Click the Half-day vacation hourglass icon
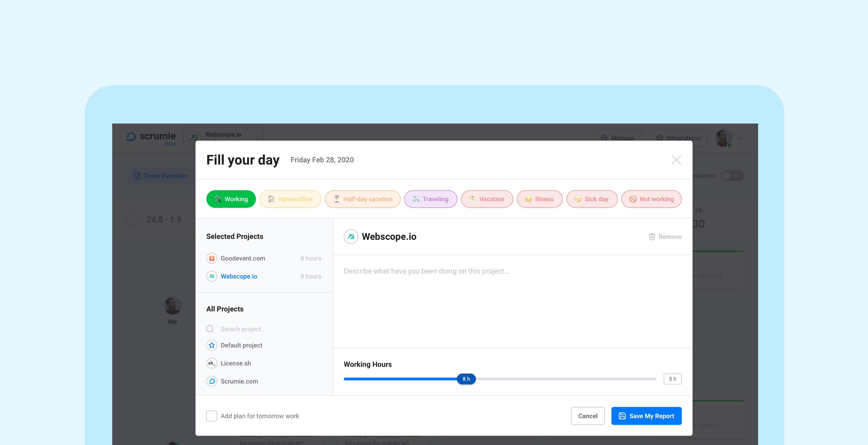Screen dimensions: 868x445 (x=336, y=199)
